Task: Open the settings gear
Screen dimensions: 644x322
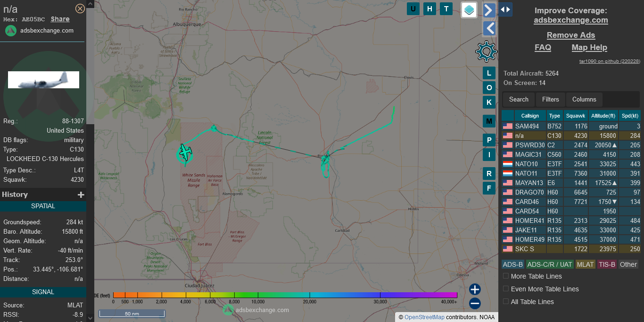Action: tap(487, 51)
